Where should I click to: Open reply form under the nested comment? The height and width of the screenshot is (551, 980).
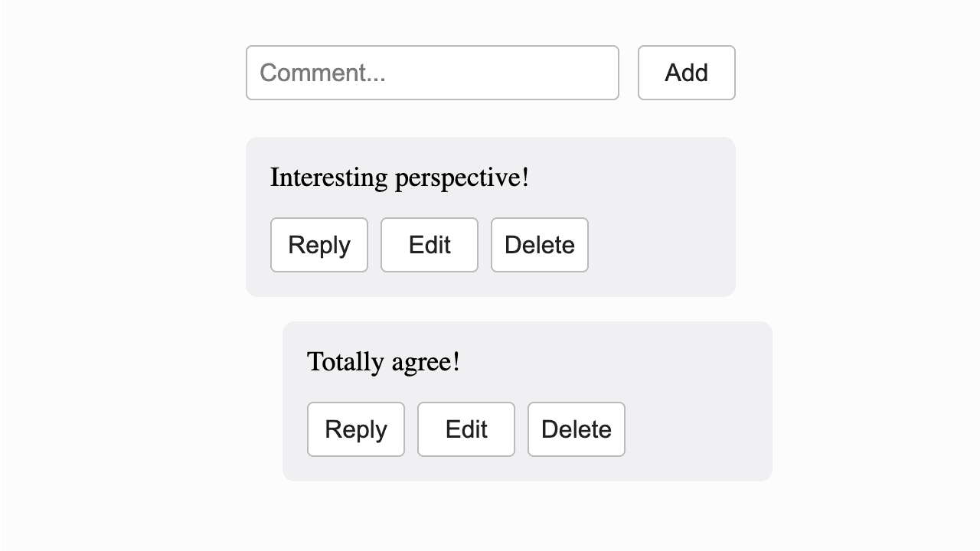click(356, 429)
